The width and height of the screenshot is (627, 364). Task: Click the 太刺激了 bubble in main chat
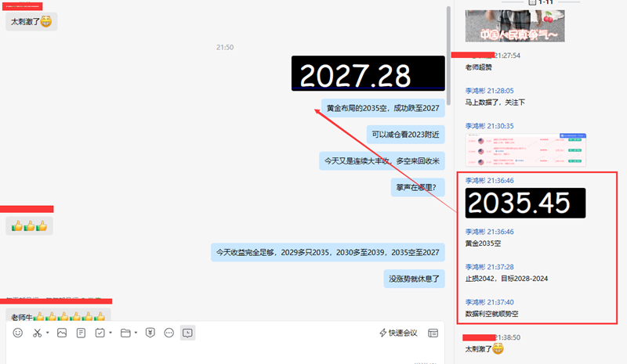coord(31,22)
